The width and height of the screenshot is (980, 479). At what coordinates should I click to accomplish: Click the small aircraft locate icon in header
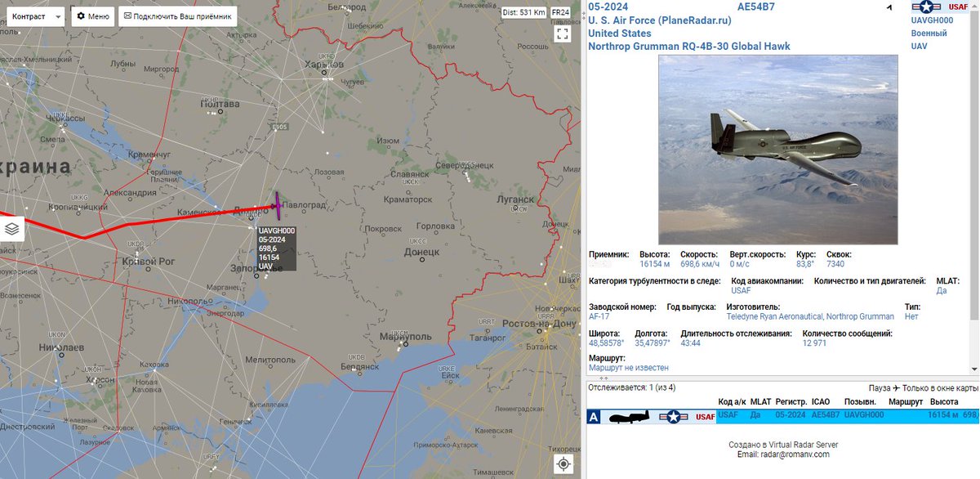(889, 7)
